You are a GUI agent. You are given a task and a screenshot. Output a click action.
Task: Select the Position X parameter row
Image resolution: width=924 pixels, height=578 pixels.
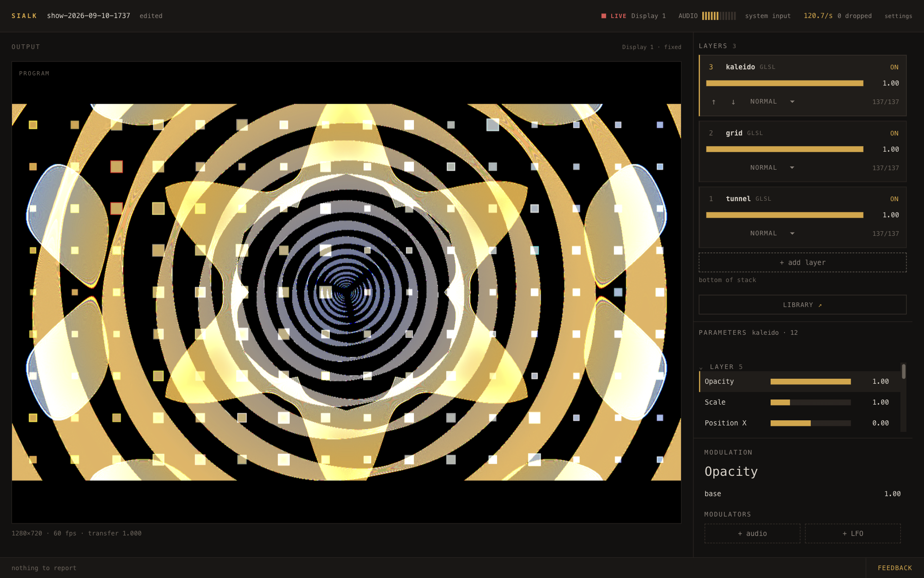point(800,423)
